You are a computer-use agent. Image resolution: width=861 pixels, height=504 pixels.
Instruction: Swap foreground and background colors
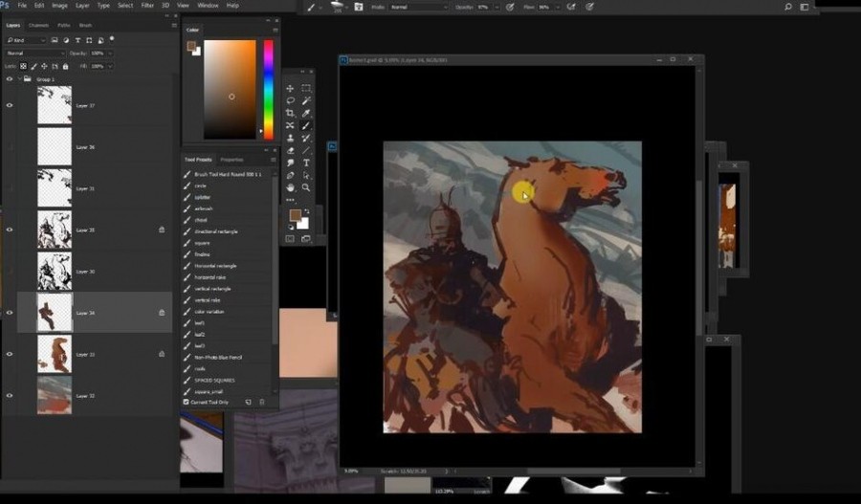(307, 211)
